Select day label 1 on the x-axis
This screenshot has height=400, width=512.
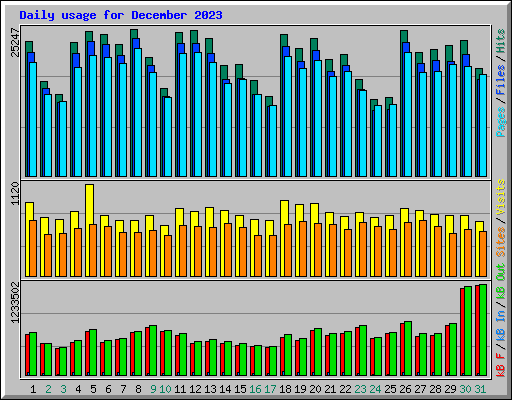[33, 389]
